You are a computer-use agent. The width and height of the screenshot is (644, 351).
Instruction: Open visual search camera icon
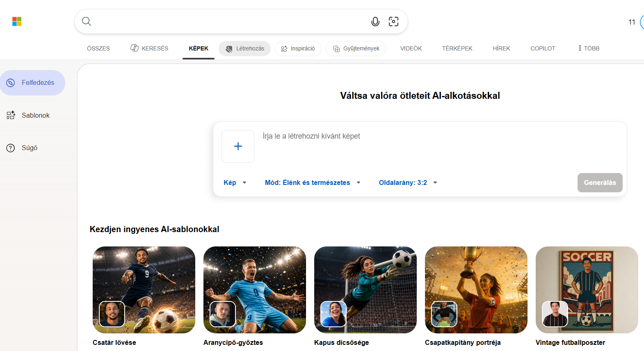393,22
